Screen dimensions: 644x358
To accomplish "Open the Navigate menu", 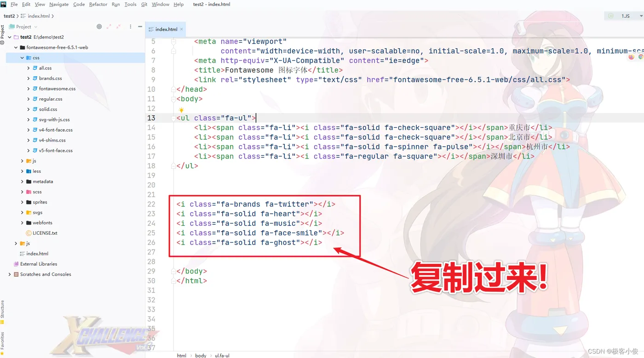I will click(x=59, y=4).
